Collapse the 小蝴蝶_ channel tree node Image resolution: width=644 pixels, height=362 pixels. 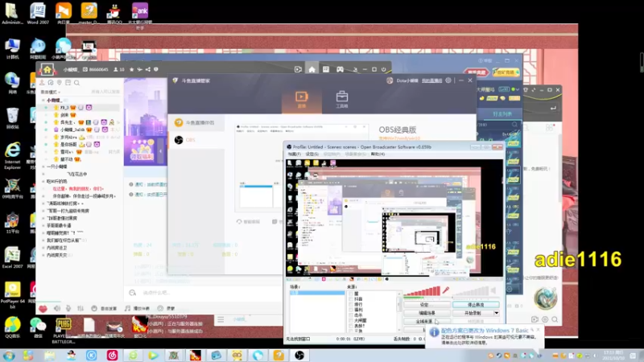pyautogui.click(x=43, y=100)
